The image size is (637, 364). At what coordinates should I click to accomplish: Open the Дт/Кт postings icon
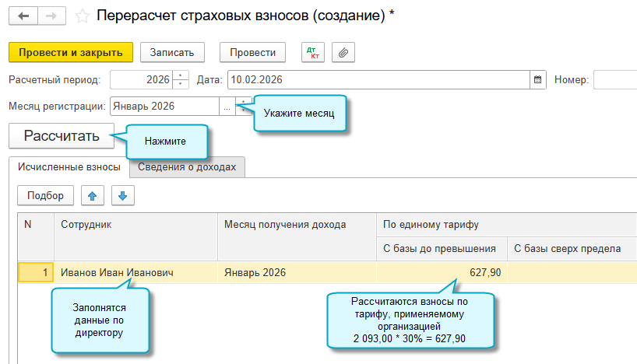(x=313, y=52)
